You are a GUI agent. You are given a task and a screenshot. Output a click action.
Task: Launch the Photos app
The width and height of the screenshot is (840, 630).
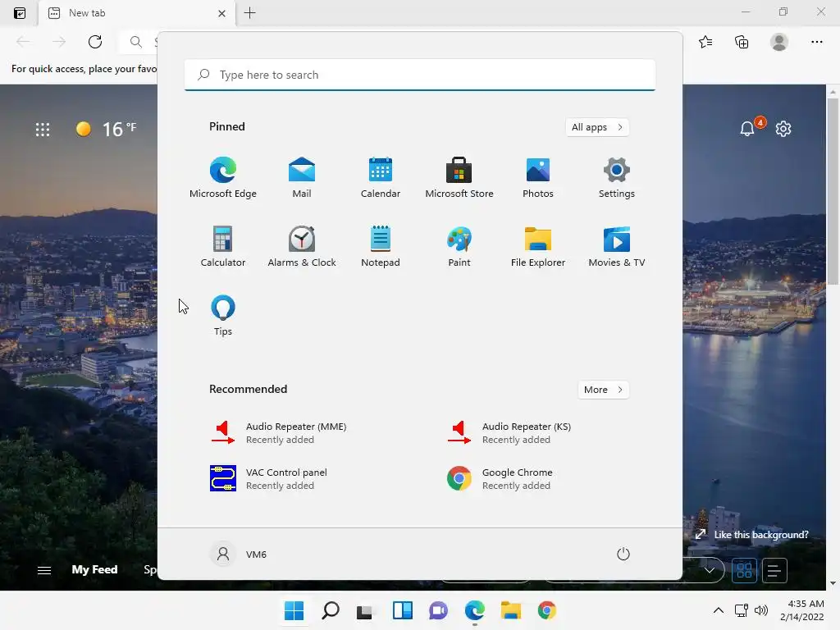click(x=538, y=178)
